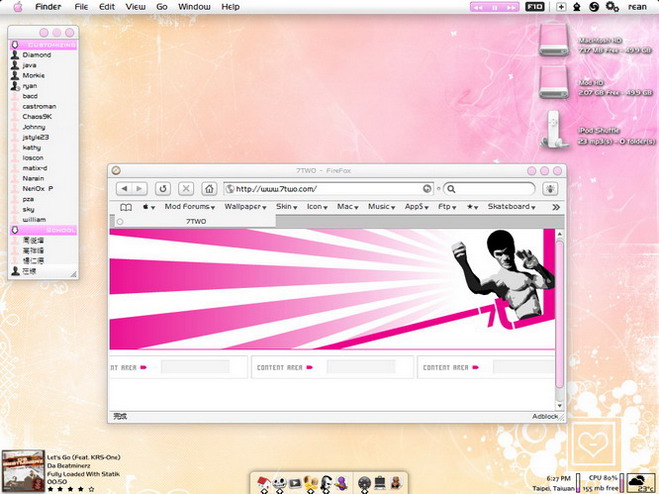This screenshot has height=494, width=659.
Task: Expand the Skin bookmark dropdown
Action: [x=287, y=207]
